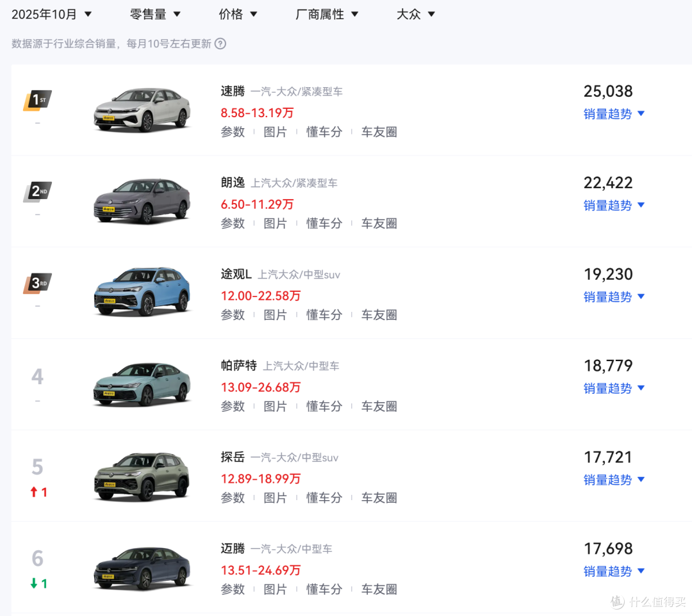
Task: Open the 探岳 car thumbnail
Action: (142, 476)
